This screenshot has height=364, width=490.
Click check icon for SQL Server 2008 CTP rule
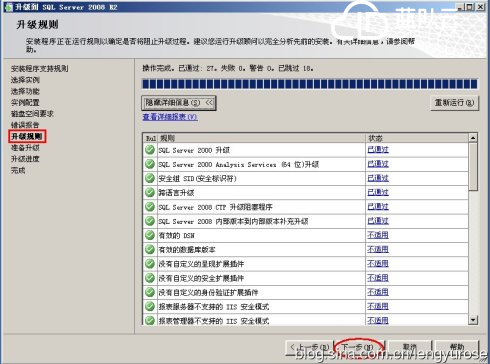pyautogui.click(x=150, y=207)
